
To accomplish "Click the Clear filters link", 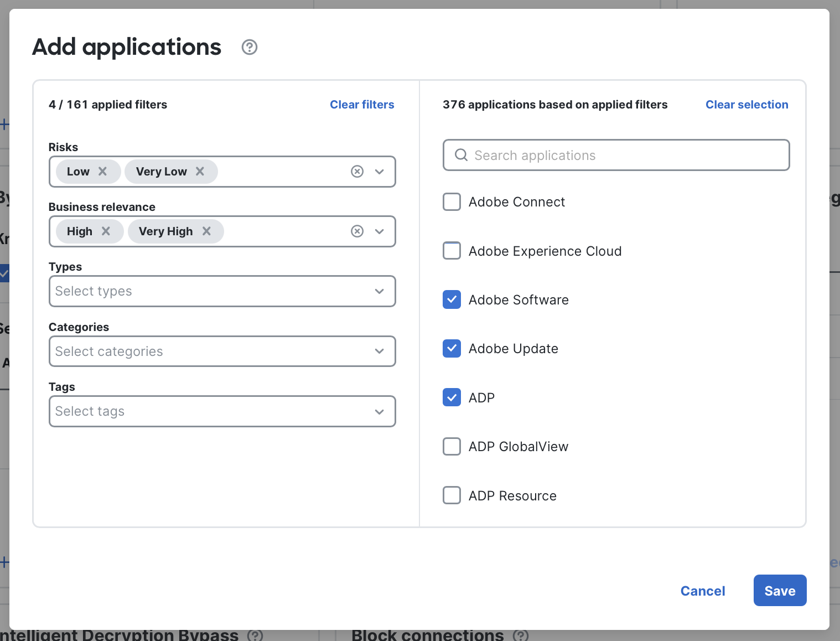I will (362, 105).
